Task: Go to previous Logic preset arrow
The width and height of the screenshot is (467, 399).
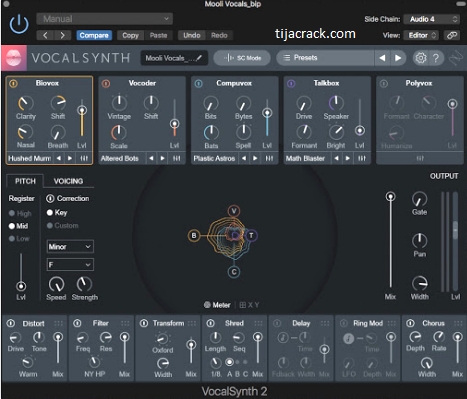Action: [x=46, y=35]
